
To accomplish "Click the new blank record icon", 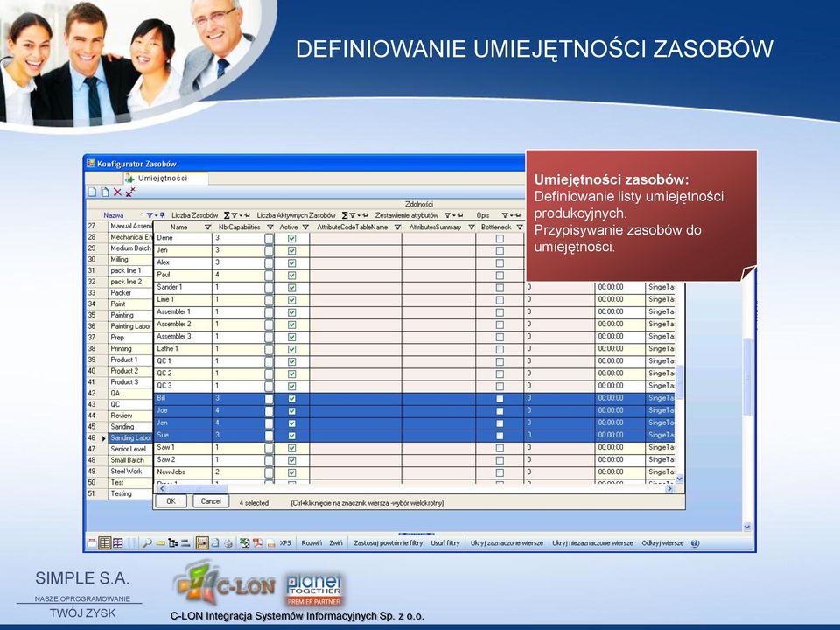I will pyautogui.click(x=92, y=192).
